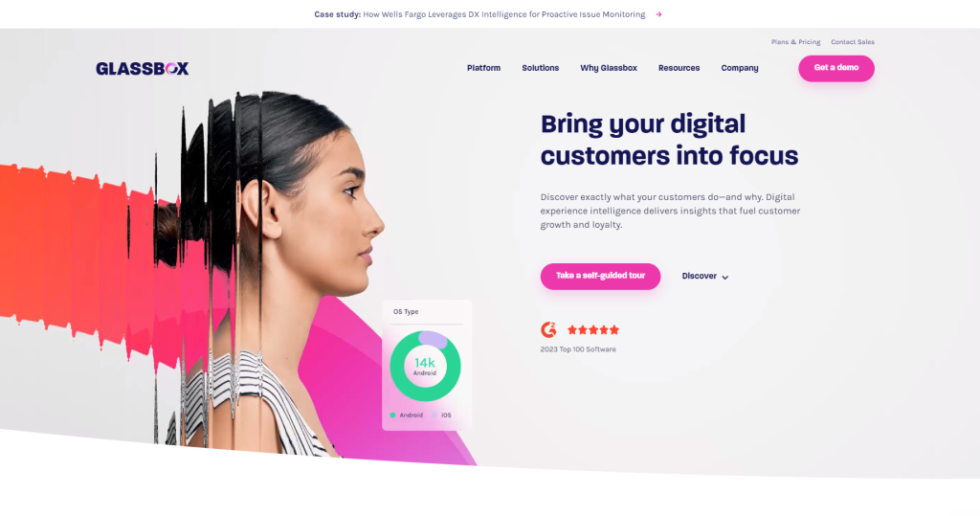The height and width of the screenshot is (516, 980).
Task: Click the Glassbox logo
Action: point(143,69)
